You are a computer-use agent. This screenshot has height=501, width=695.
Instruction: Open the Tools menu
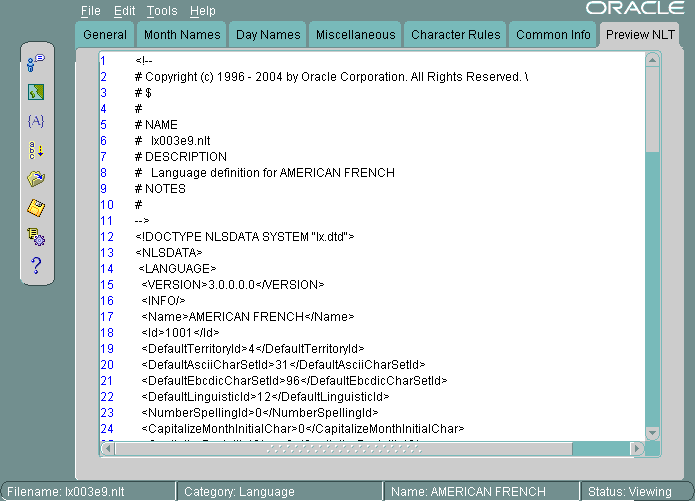[161, 11]
